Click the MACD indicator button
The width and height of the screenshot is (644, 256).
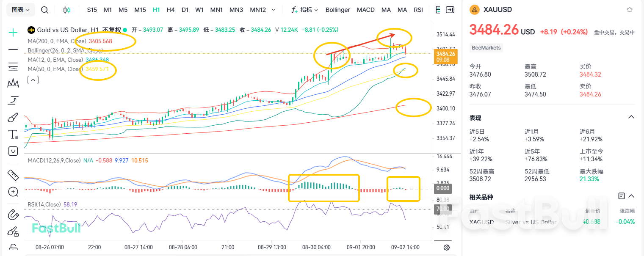click(365, 9)
